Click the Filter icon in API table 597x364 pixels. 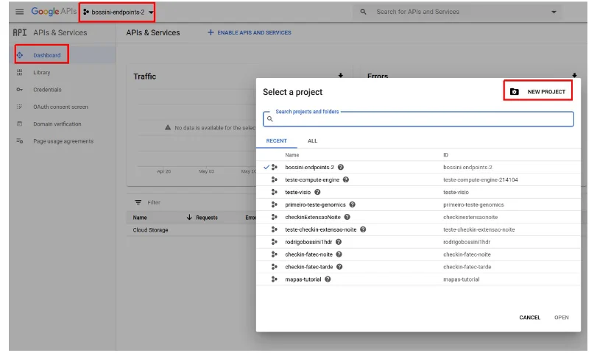tap(138, 202)
